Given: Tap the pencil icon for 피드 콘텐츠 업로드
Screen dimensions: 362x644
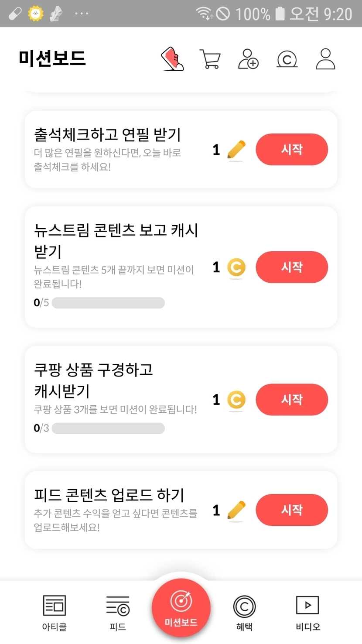Looking at the screenshot, I should (236, 510).
